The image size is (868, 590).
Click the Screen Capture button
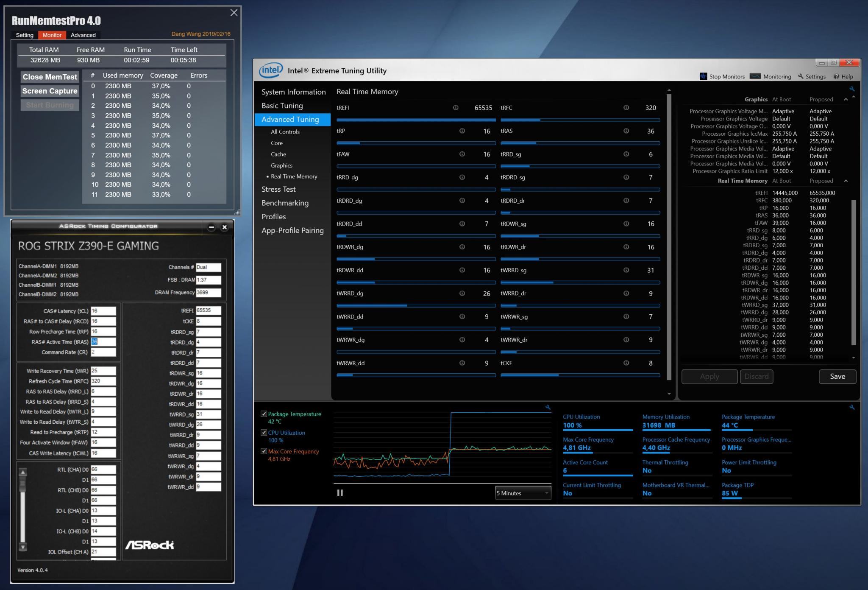click(50, 91)
